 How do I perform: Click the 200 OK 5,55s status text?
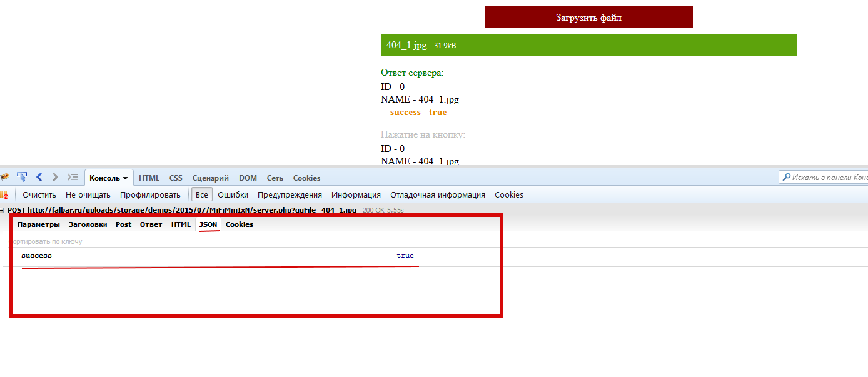383,211
